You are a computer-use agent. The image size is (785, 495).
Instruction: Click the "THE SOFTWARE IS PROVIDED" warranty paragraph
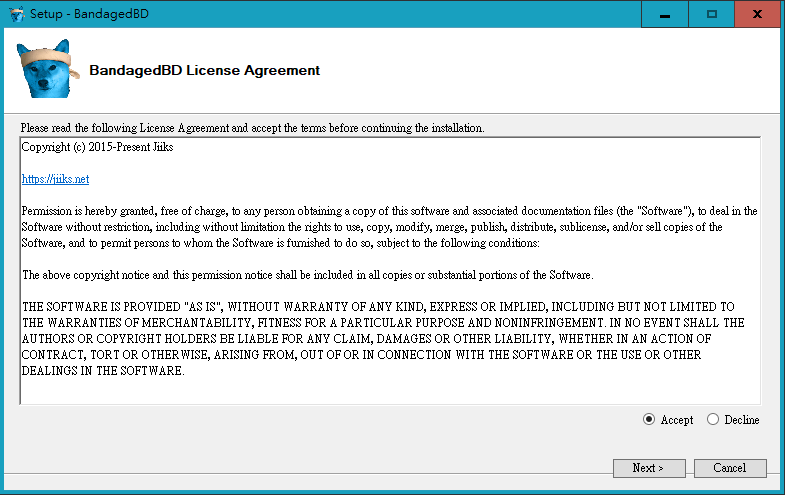tap(380, 338)
